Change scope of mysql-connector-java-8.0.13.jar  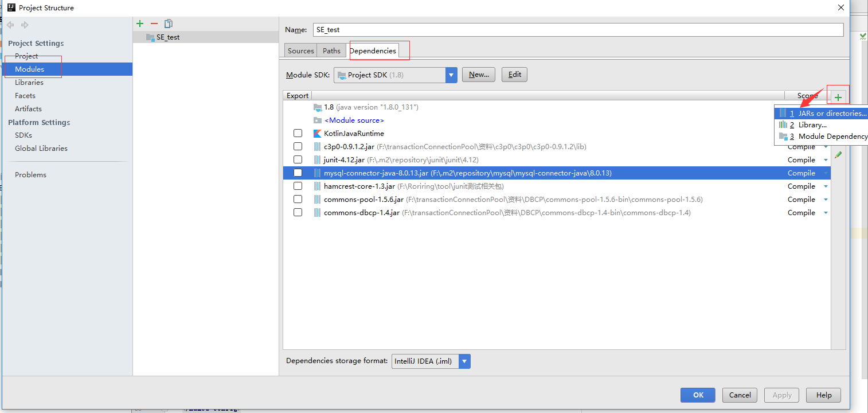pyautogui.click(x=826, y=174)
